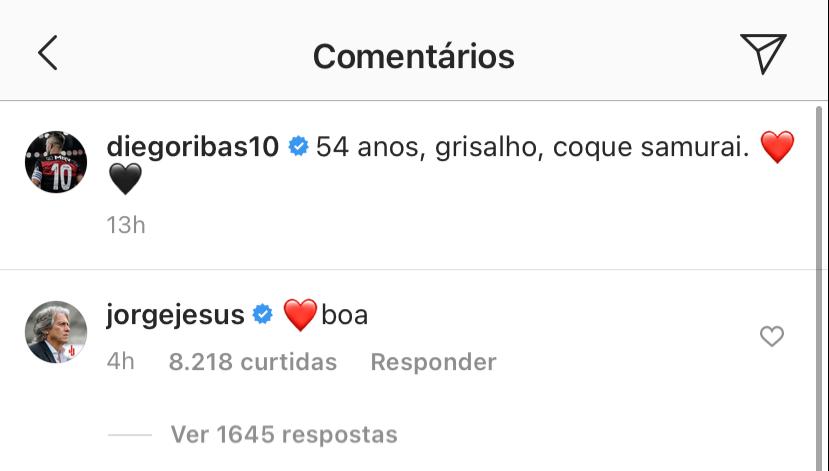Click the Comentários header title
This screenshot has height=471, width=829.
click(413, 56)
